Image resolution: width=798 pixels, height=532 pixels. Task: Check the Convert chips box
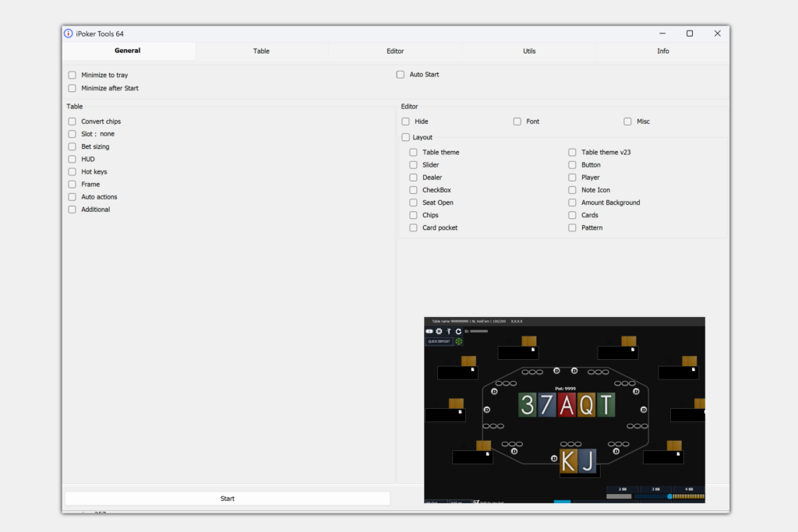(72, 122)
